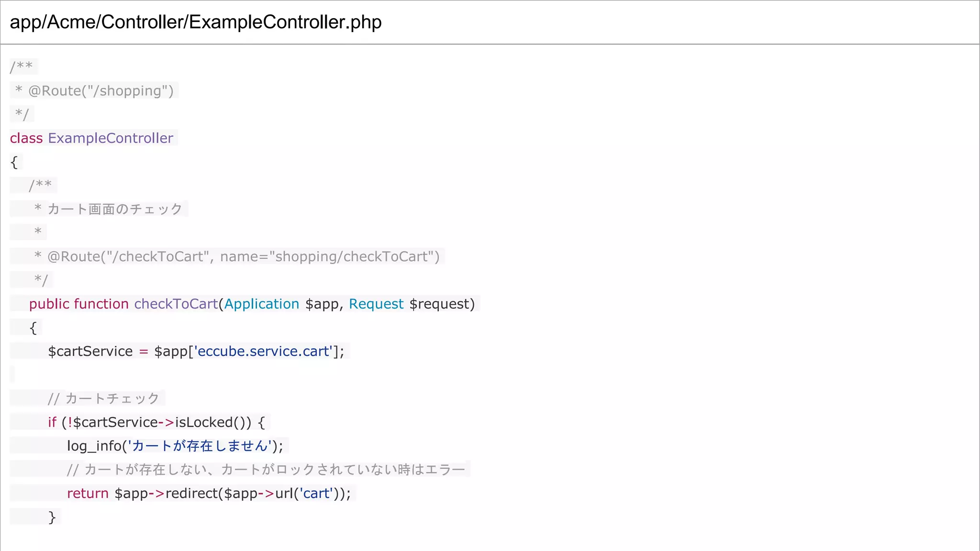Click the file path title app/Acme/Controller/ExampleController.php
The image size is (980, 551).
coord(196,22)
